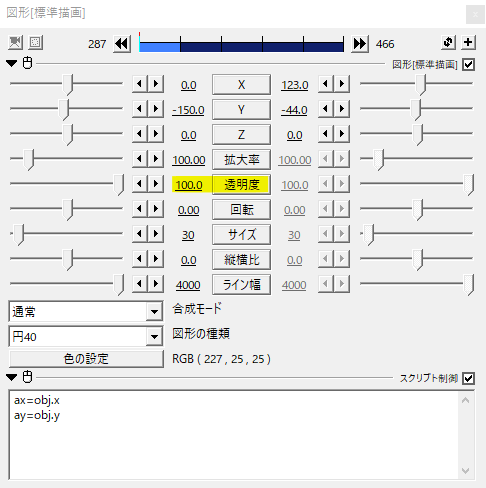Open the 図形の種類 dropdown showing 円40
Viewport: 486px width, 488px height.
86,336
